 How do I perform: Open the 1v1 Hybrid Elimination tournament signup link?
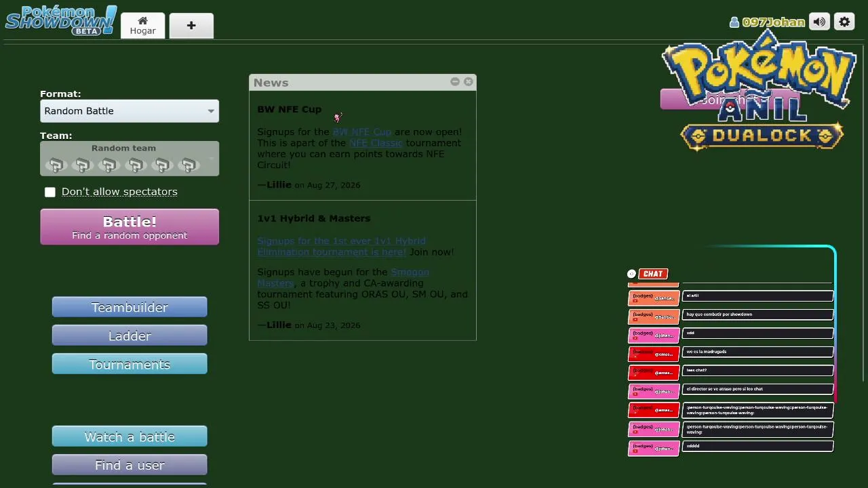coord(341,247)
